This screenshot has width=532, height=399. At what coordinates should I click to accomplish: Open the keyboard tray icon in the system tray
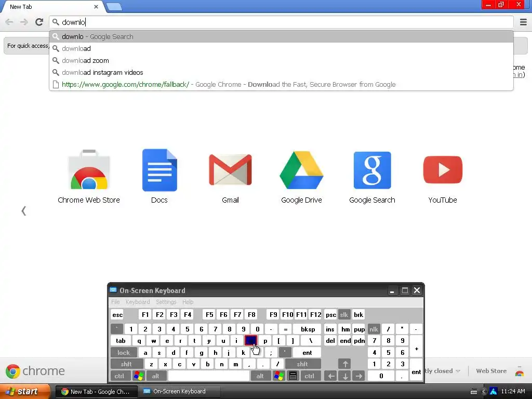pos(474,392)
